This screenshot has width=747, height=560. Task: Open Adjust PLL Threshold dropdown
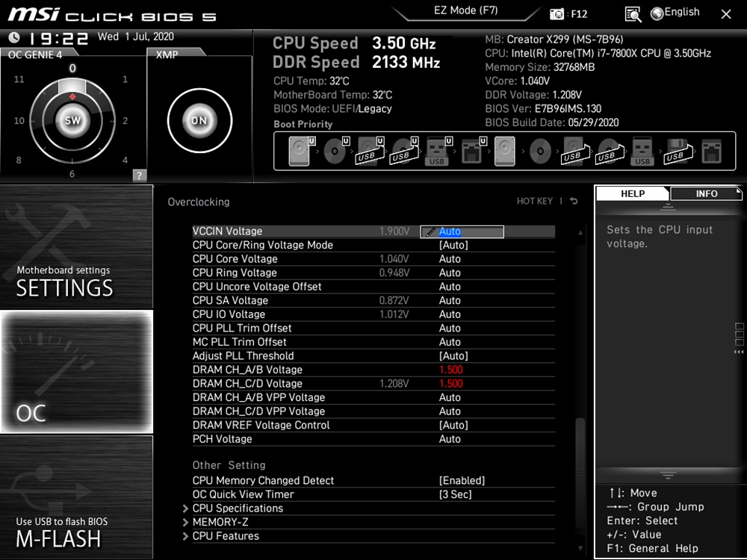(x=453, y=356)
